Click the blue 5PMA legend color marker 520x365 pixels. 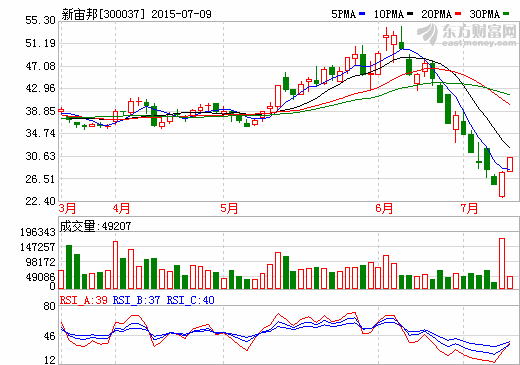coord(362,14)
